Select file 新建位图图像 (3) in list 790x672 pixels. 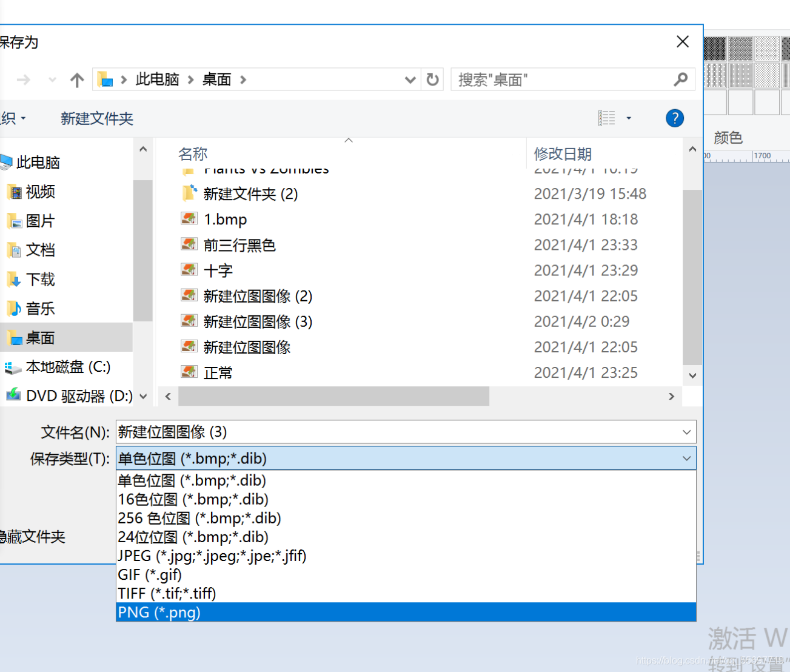[x=258, y=321]
